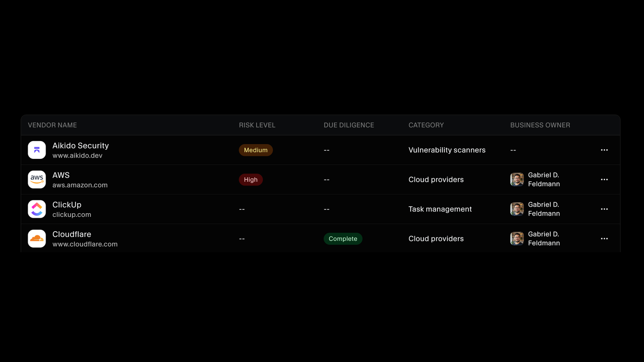Open the more options menu for Cloudflare
This screenshot has width=644, height=362.
[x=604, y=239]
